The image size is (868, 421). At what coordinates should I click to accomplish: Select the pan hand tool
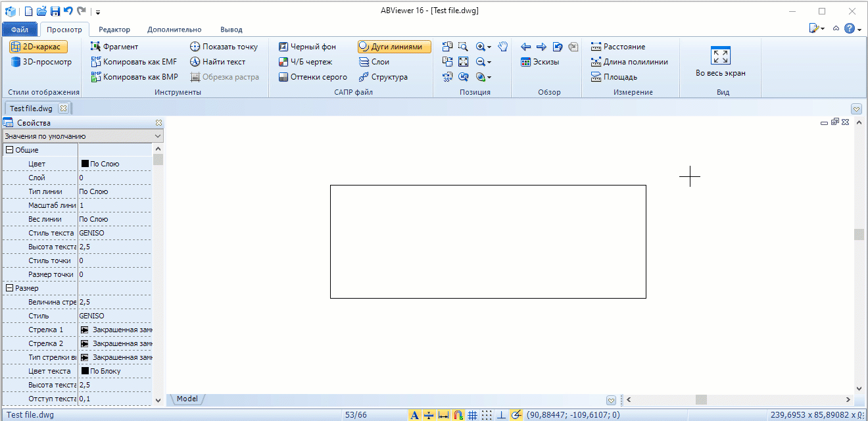click(x=503, y=47)
